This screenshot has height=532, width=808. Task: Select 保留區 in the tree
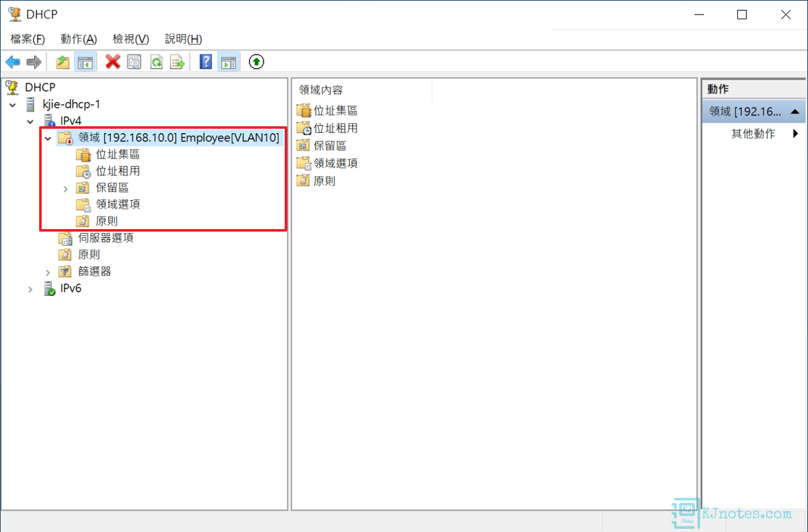point(112,188)
